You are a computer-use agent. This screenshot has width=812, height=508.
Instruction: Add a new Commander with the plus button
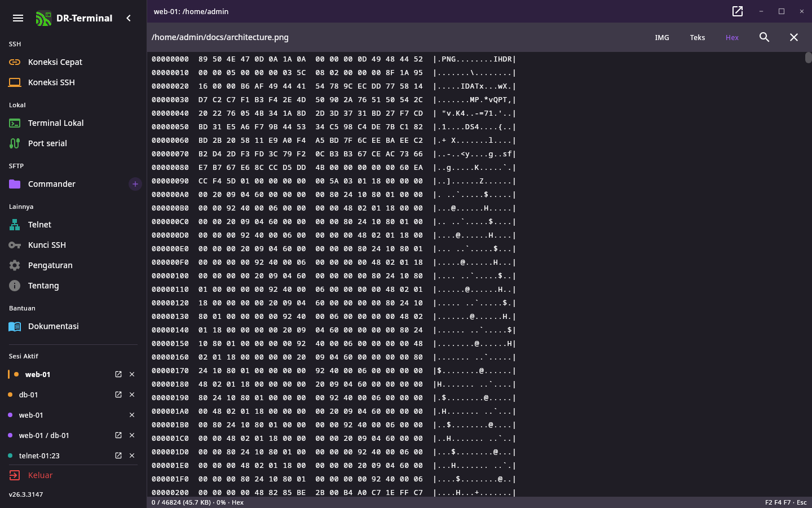(135, 184)
